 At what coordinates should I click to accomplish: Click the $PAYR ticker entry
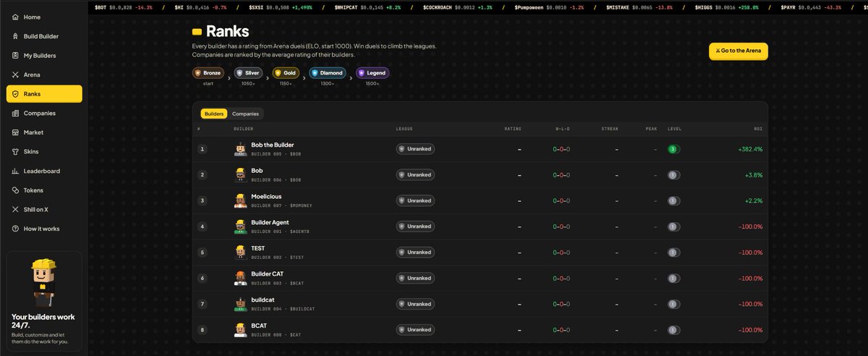click(810, 6)
